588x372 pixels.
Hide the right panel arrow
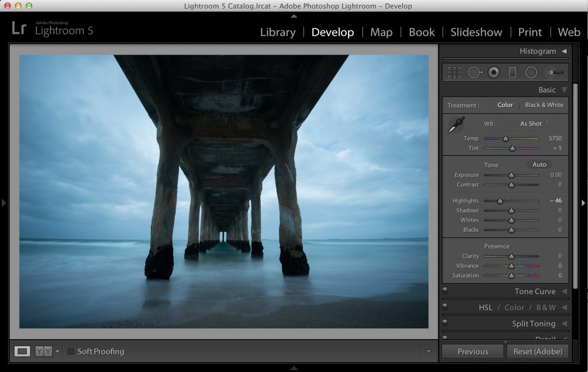point(583,203)
